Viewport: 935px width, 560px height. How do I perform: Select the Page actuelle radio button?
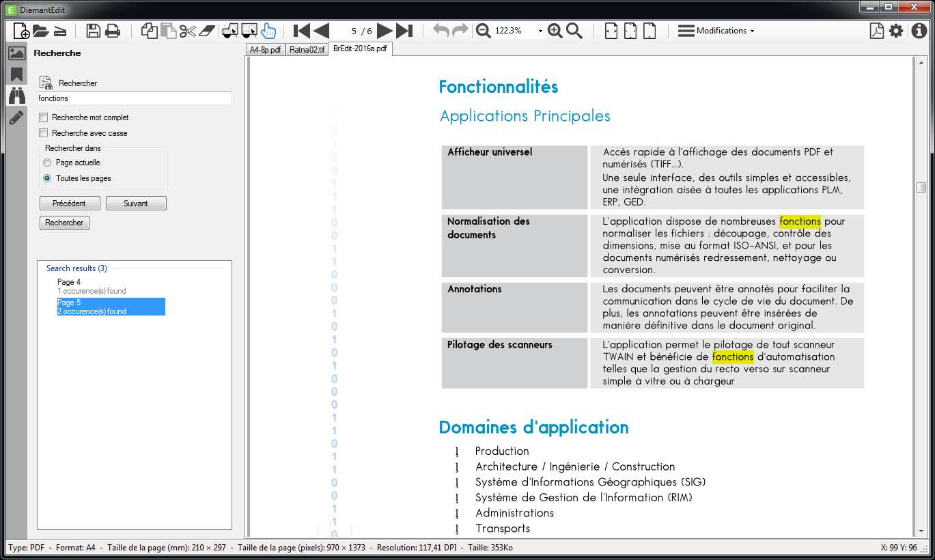47,163
